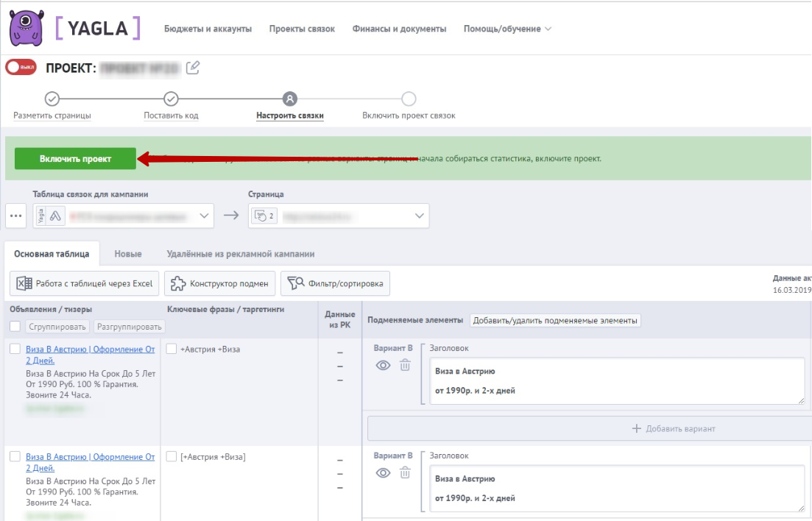
Task: Open the Бюджеты и аккаунты menu item
Action: pyautogui.click(x=208, y=29)
